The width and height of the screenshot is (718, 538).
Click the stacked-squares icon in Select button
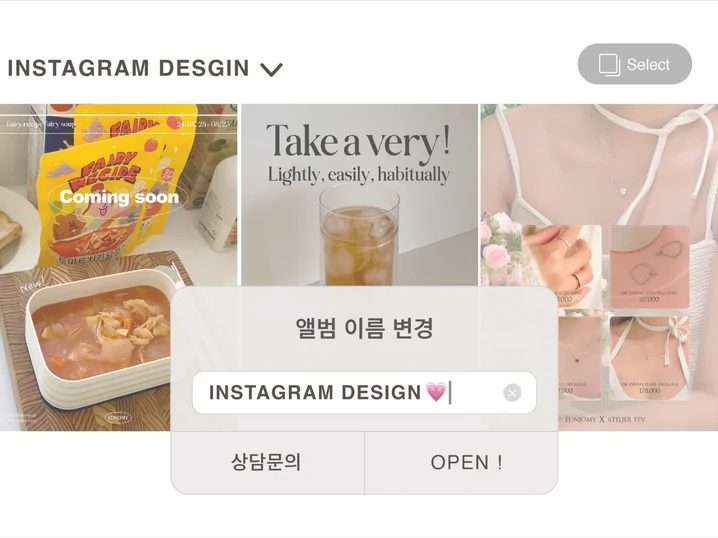(609, 65)
